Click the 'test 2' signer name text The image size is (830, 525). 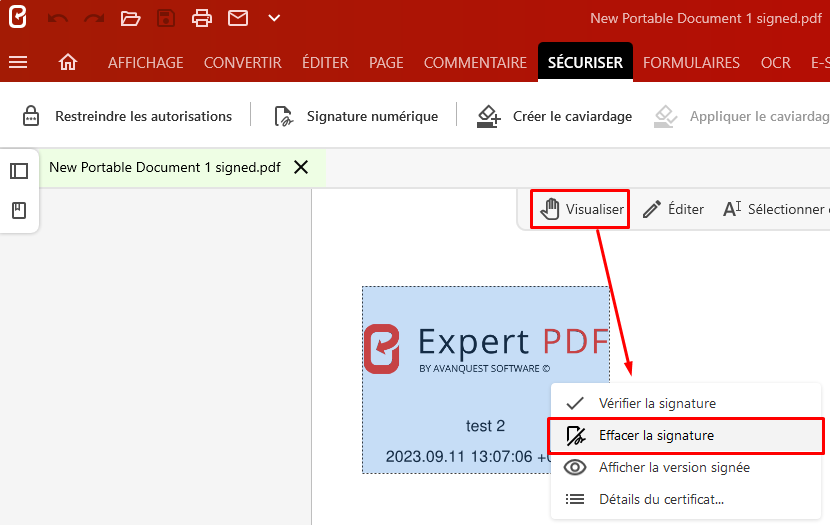[x=485, y=426]
